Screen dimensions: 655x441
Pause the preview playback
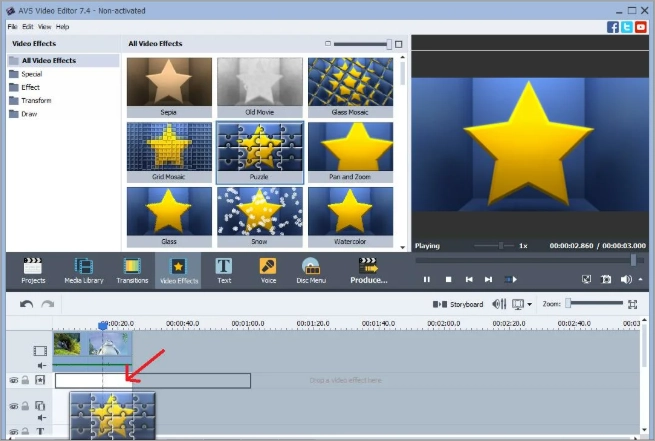point(427,279)
